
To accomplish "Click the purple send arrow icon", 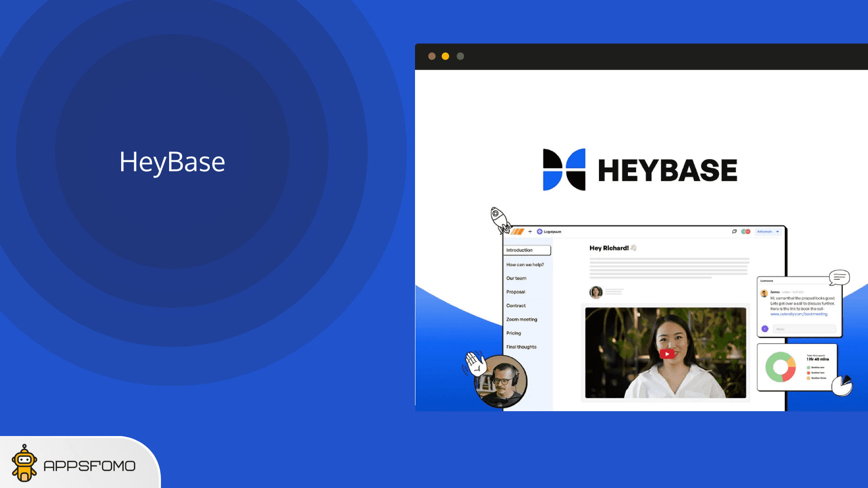I will click(765, 329).
